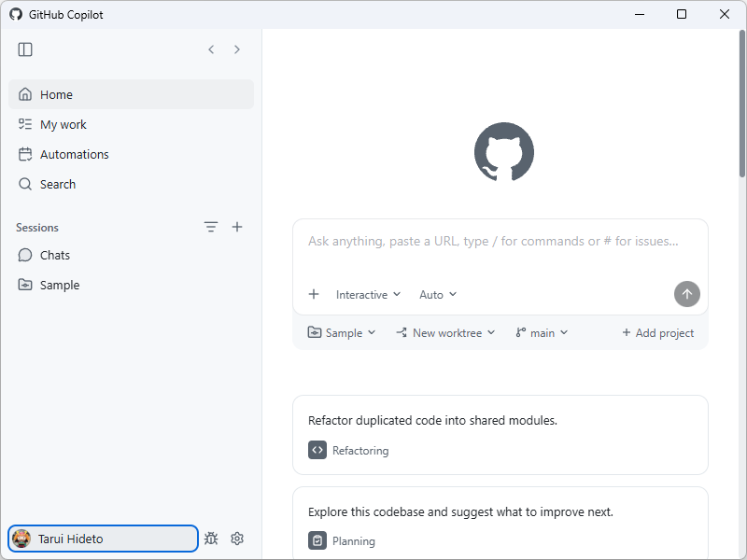Viewport: 747px width, 560px height.
Task: Open the Sample project dropdown
Action: (x=342, y=333)
